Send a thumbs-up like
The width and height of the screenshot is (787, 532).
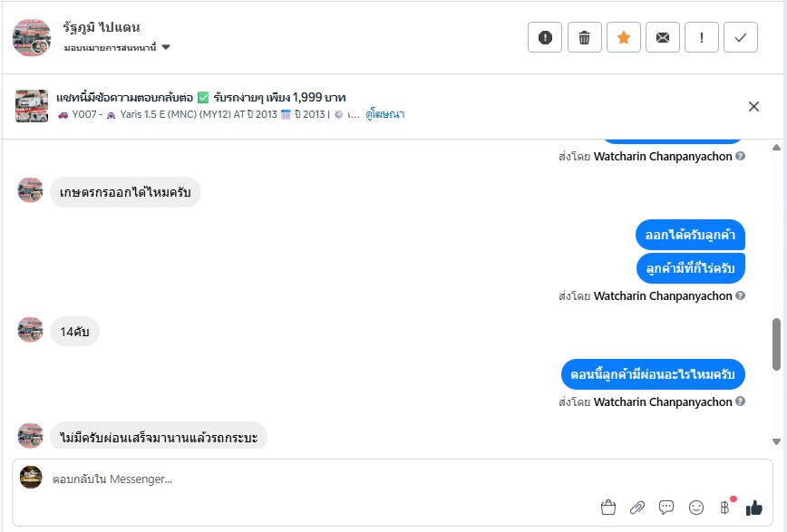[754, 508]
